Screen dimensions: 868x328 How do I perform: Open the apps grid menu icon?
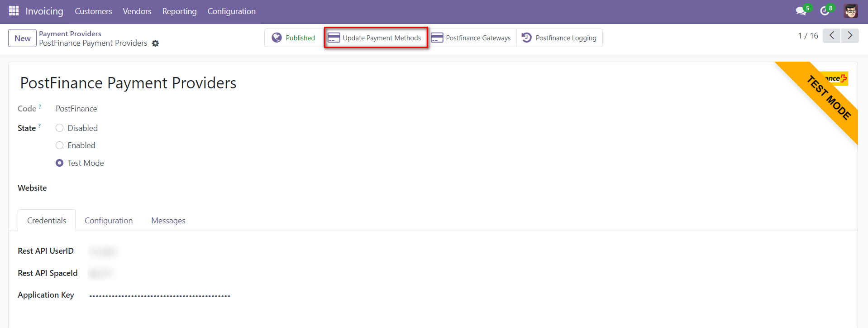pos(14,11)
